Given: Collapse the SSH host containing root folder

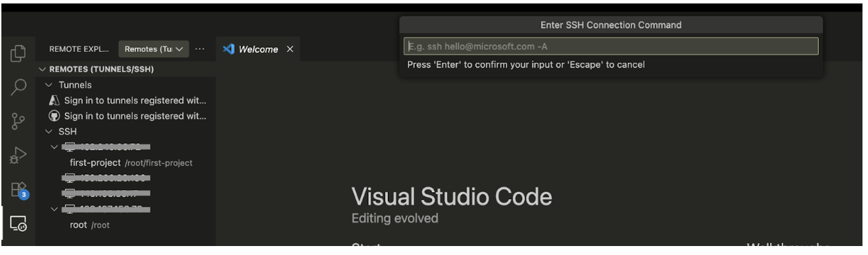Looking at the screenshot, I should tap(55, 209).
